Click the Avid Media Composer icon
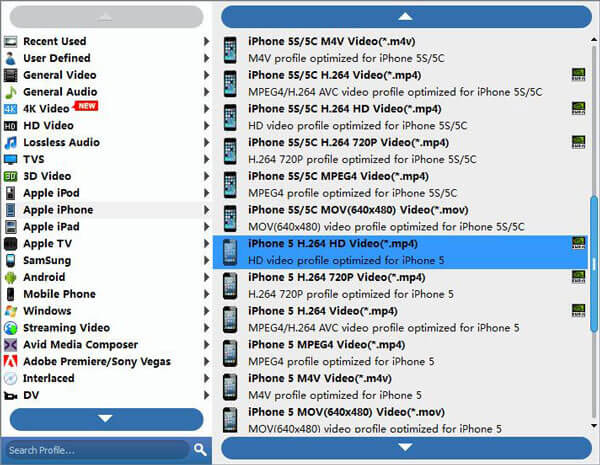600x465 pixels. point(11,344)
